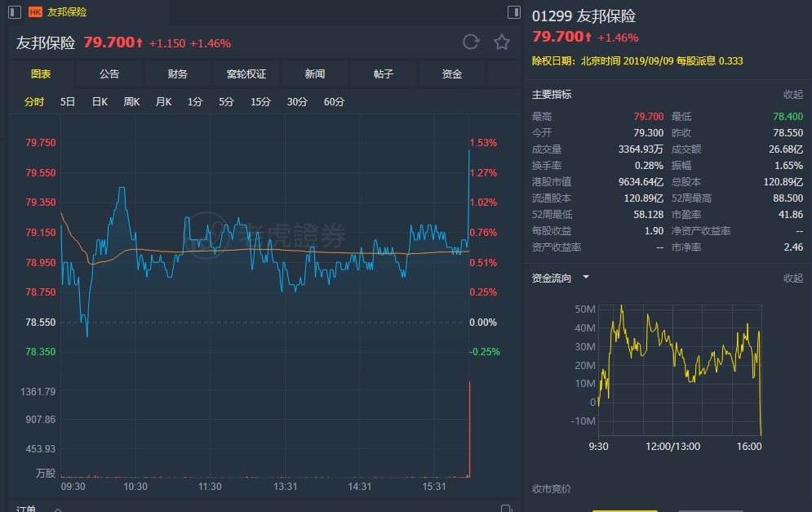Click the 12:00/13:00 fund-flow time label
The image size is (812, 512).
[672, 447]
